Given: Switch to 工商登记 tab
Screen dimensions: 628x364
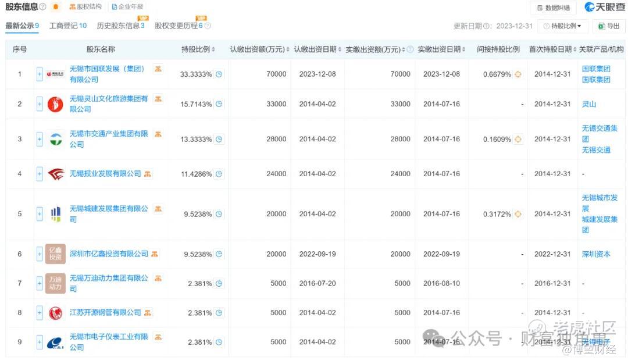Looking at the screenshot, I should point(67,26).
